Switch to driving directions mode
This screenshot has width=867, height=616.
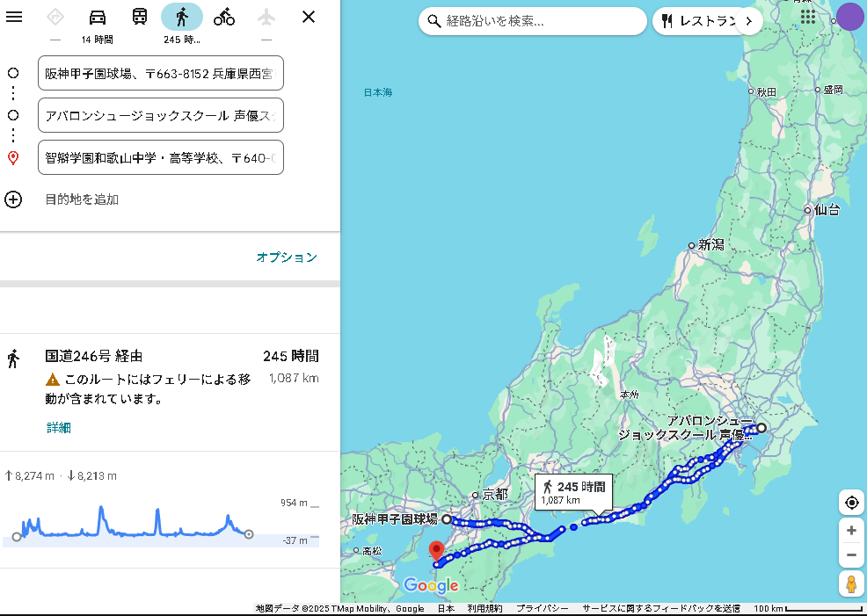[98, 17]
